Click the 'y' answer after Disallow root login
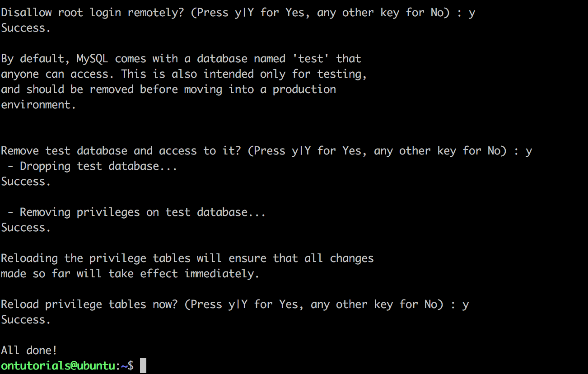 click(472, 14)
